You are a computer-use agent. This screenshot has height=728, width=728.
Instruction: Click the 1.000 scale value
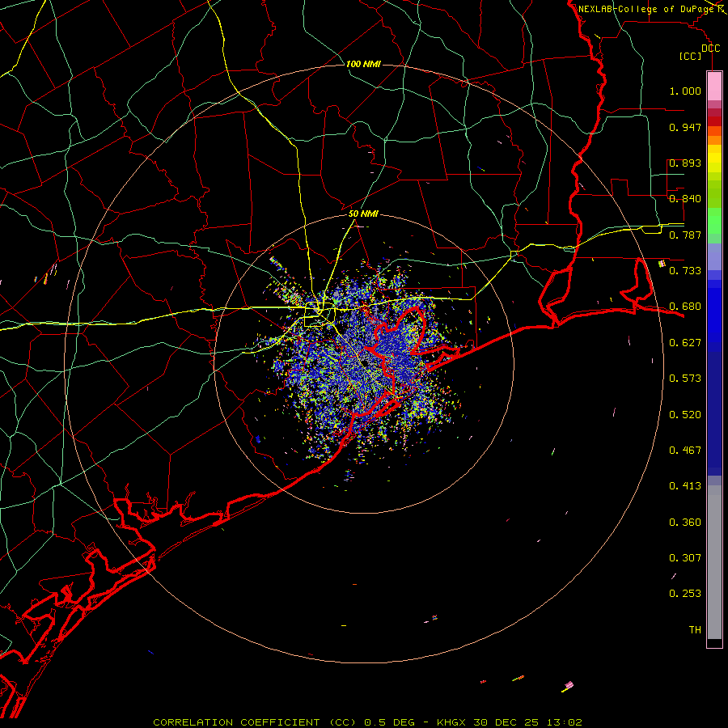coord(685,91)
